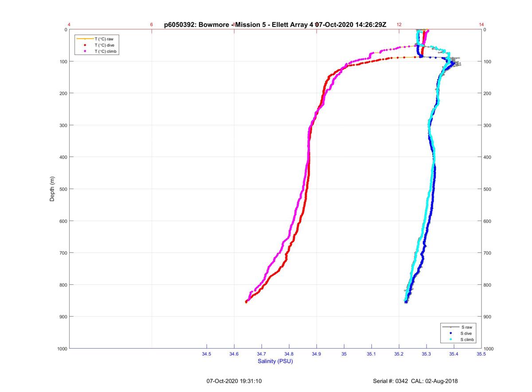Viewport: 532px width, 392px height.
Task: Click the 35.1 salinity tick label
Action: 372,354
